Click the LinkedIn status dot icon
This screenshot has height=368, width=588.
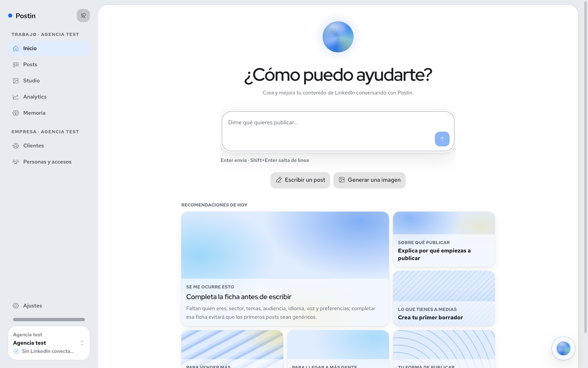[16, 351]
